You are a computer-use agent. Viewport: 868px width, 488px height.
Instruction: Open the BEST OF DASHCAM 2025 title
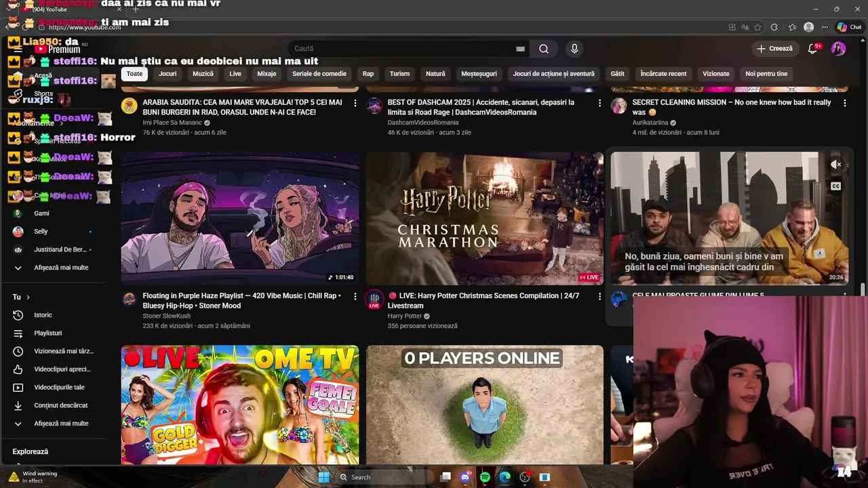click(481, 107)
